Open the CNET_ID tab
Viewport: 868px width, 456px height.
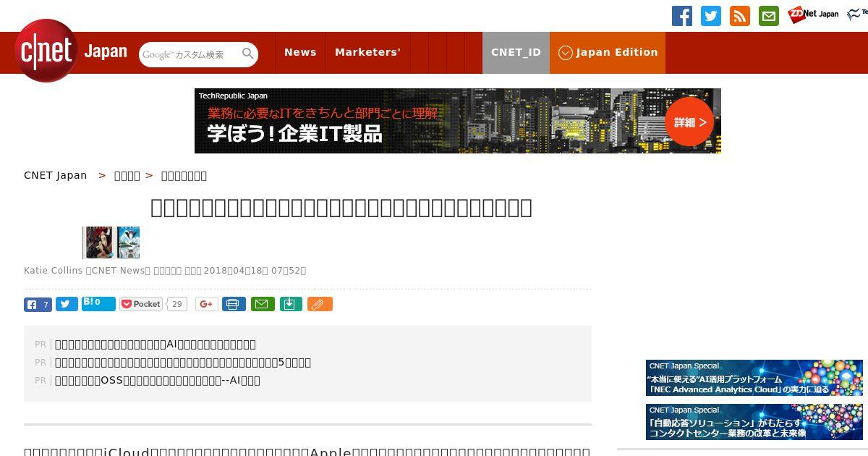[516, 52]
